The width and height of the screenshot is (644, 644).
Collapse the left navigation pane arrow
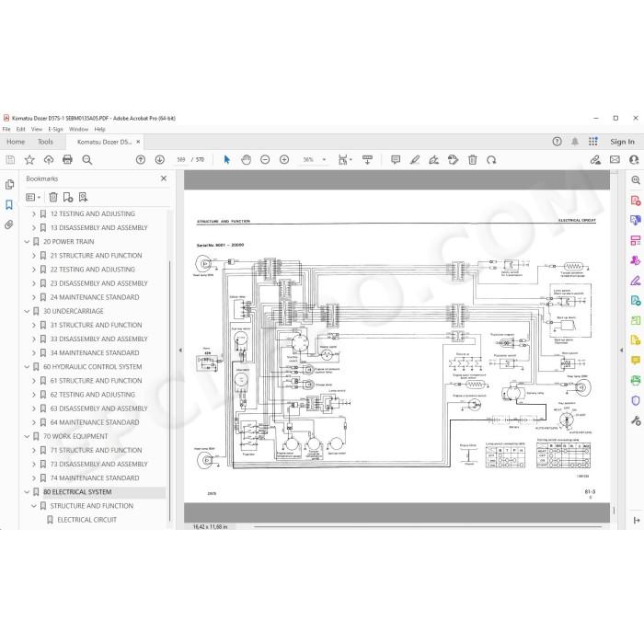tap(180, 351)
